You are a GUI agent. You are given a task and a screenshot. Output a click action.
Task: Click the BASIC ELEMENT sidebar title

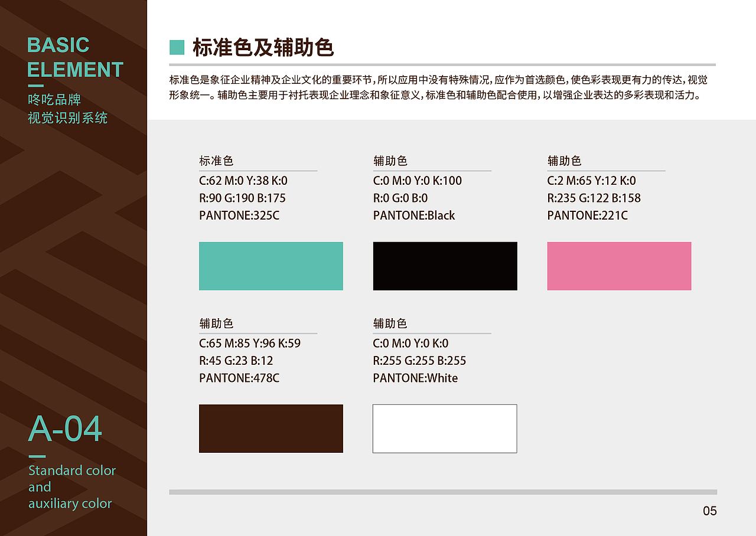tap(75, 57)
